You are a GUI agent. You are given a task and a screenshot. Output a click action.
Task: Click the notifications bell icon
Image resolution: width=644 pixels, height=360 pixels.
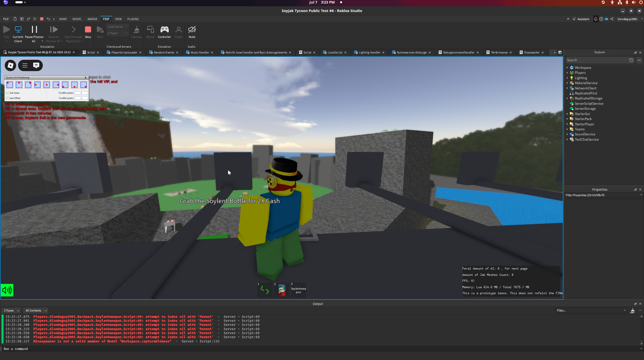pyautogui.click(x=595, y=19)
